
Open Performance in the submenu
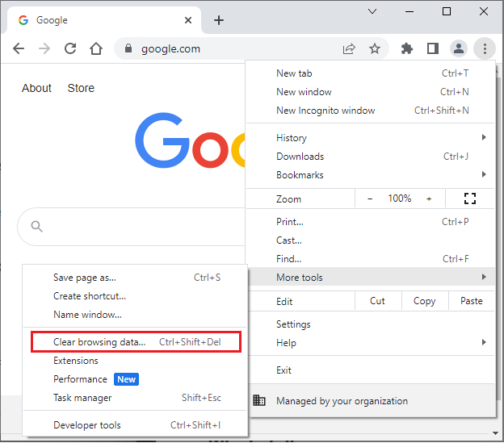point(135,379)
